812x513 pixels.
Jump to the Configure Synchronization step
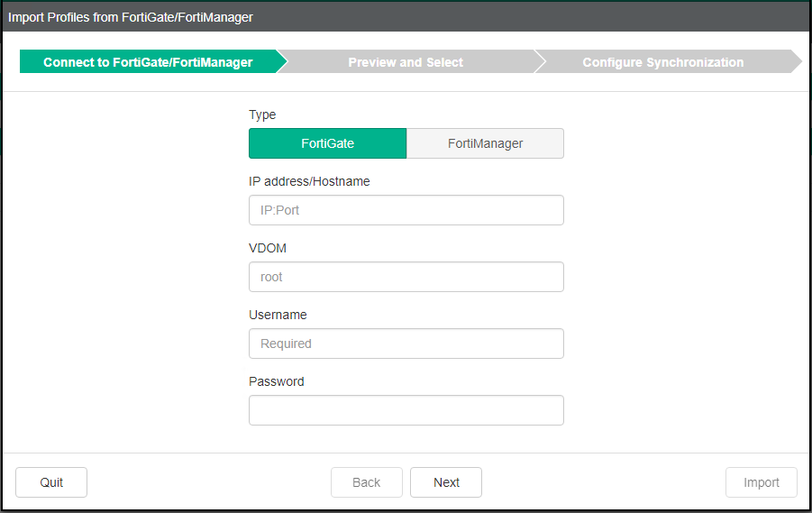click(x=662, y=62)
